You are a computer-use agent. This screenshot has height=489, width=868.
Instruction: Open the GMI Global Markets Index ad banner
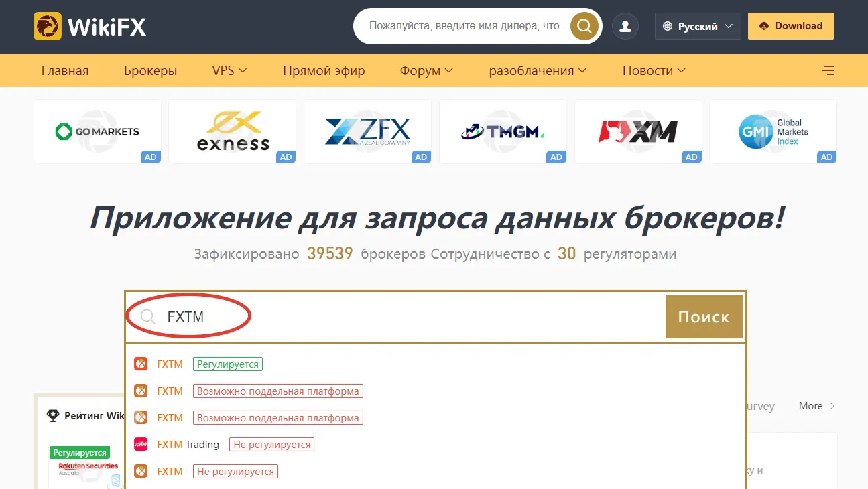click(773, 131)
